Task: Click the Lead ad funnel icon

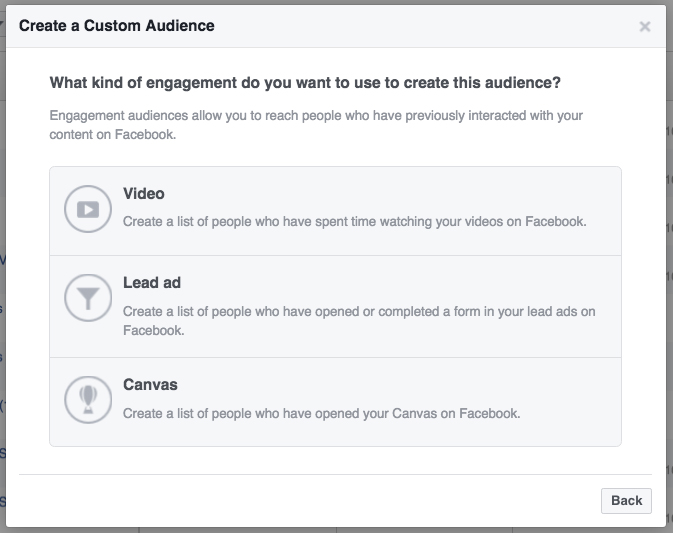Action: pos(88,298)
